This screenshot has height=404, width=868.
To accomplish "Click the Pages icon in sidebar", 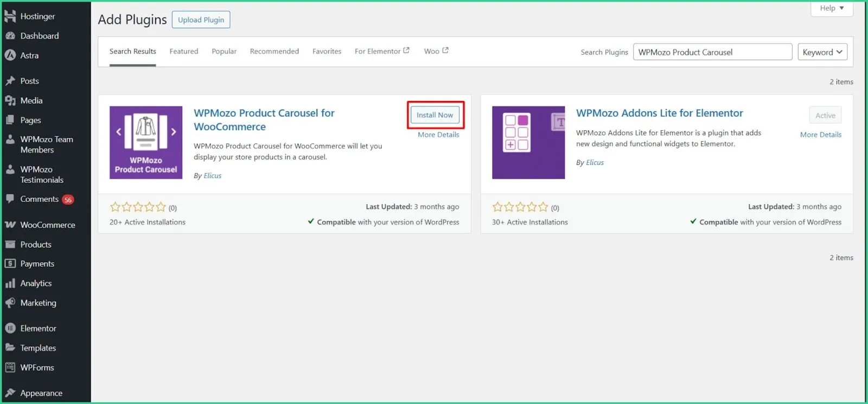I will (10, 120).
